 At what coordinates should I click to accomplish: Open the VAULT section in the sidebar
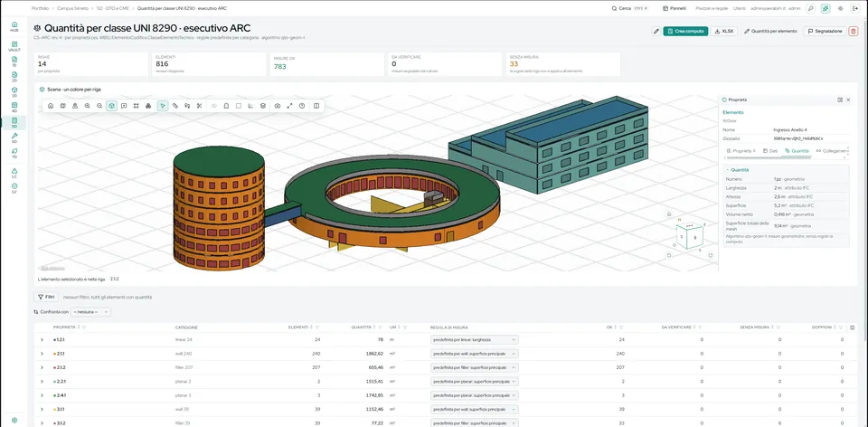point(14,46)
